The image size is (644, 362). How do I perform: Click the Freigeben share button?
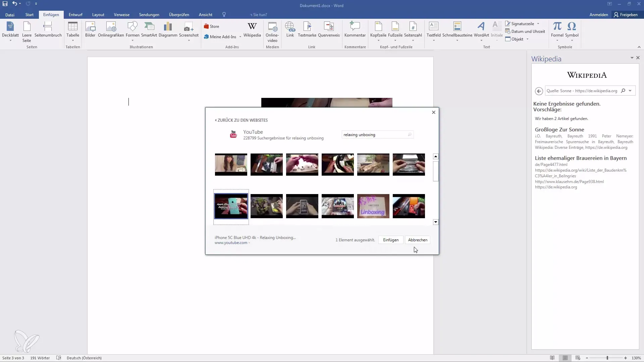click(626, 15)
